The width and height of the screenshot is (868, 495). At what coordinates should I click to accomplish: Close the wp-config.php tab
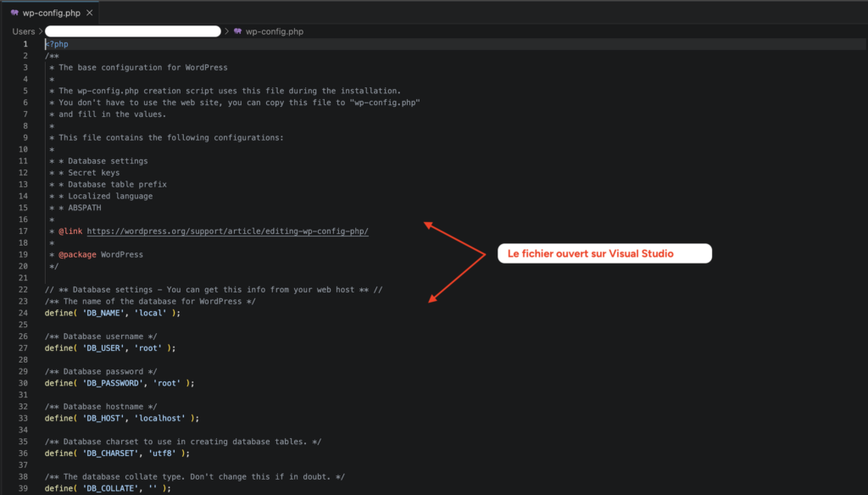click(x=89, y=13)
